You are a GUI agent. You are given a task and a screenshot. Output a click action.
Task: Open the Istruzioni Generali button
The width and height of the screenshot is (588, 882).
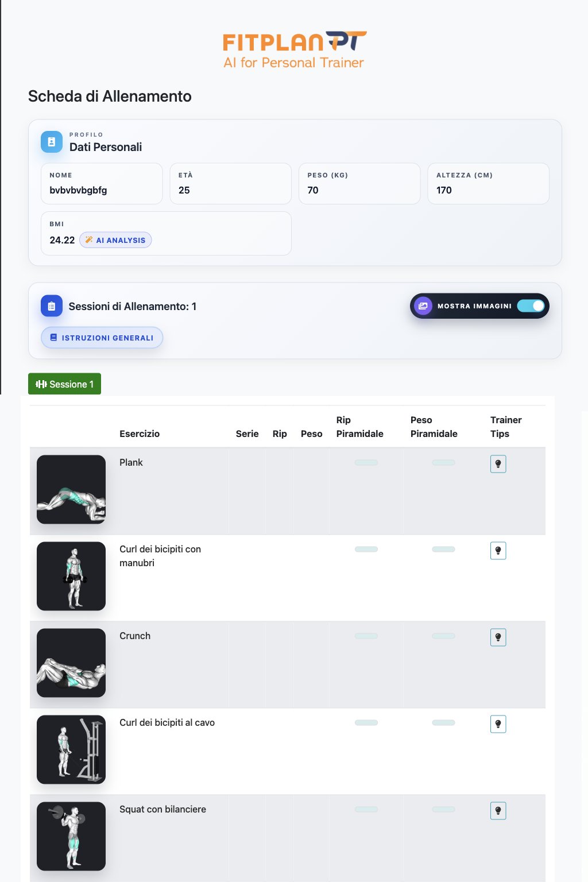click(102, 338)
